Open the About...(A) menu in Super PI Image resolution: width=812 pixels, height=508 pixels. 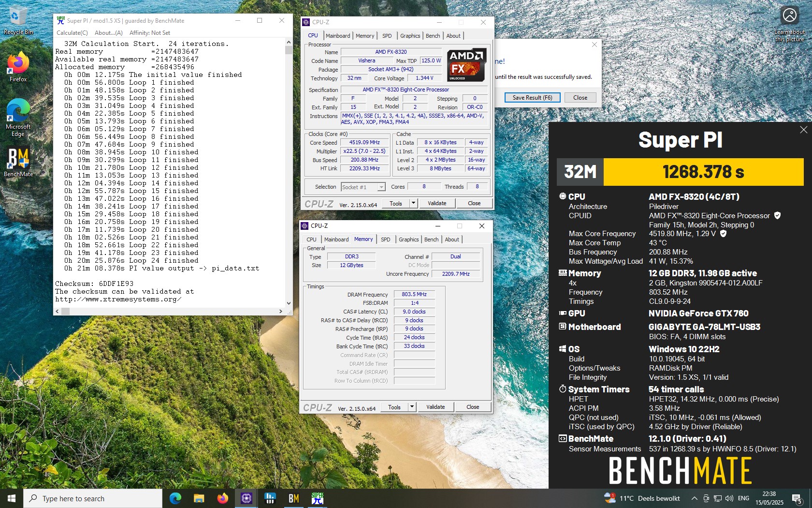(109, 33)
